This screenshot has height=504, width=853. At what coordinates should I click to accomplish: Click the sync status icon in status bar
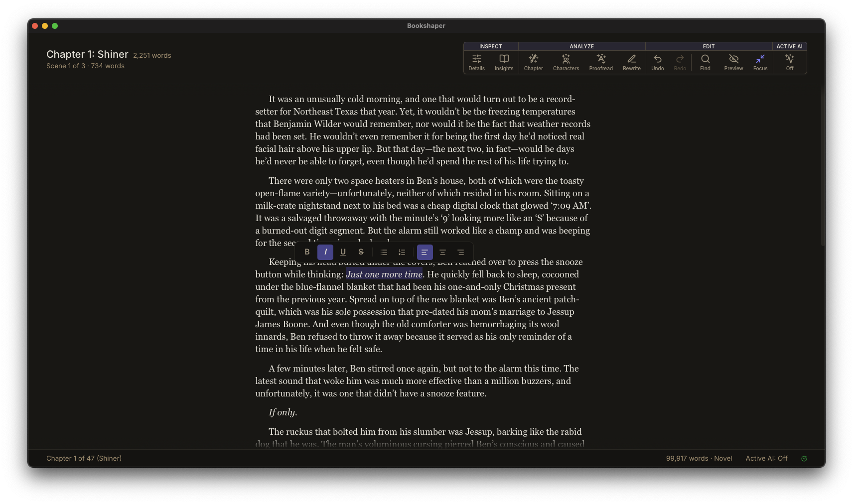pos(804,458)
